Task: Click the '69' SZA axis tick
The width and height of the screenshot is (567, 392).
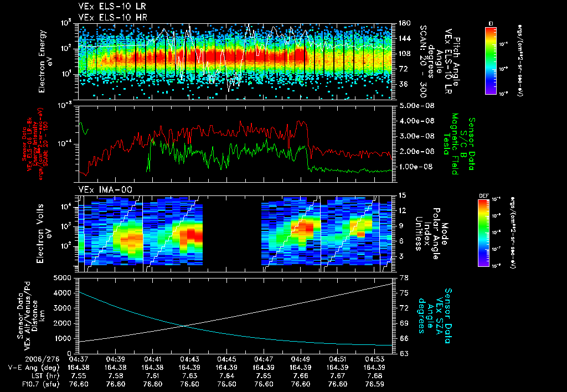Action: 404,323
